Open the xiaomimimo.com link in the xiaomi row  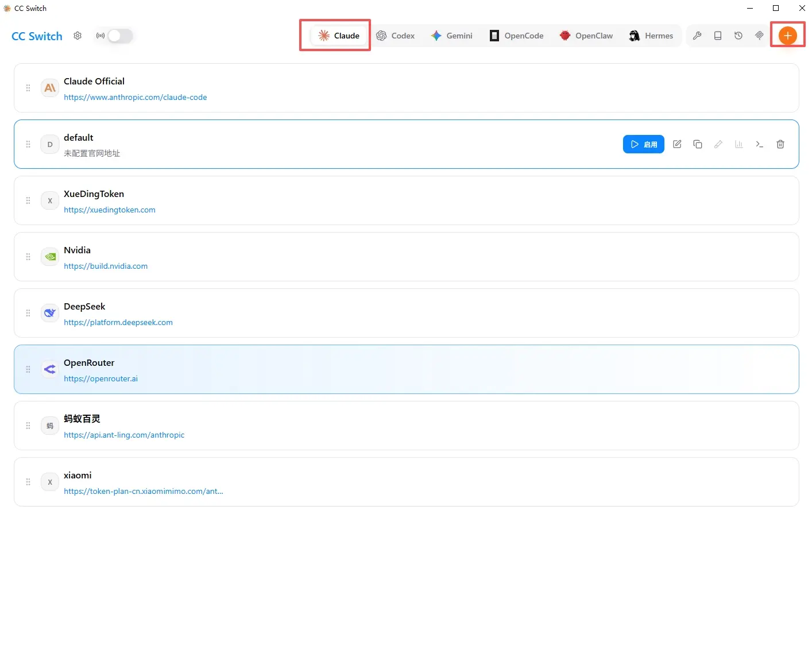coord(144,492)
